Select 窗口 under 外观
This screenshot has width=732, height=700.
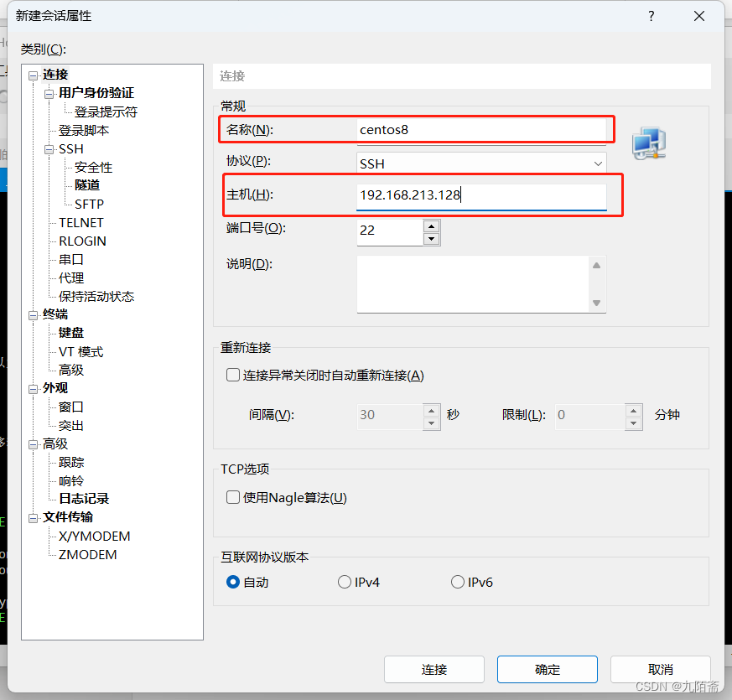(71, 407)
